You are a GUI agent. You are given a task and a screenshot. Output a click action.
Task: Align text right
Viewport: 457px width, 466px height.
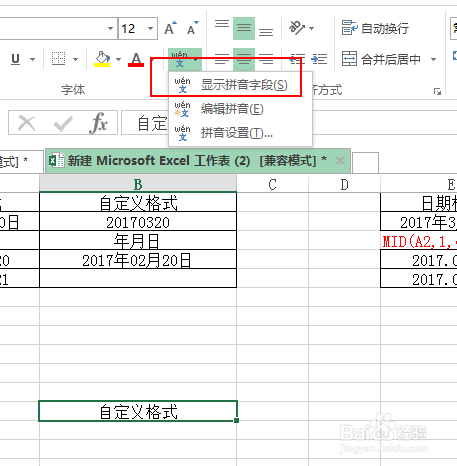click(266, 59)
